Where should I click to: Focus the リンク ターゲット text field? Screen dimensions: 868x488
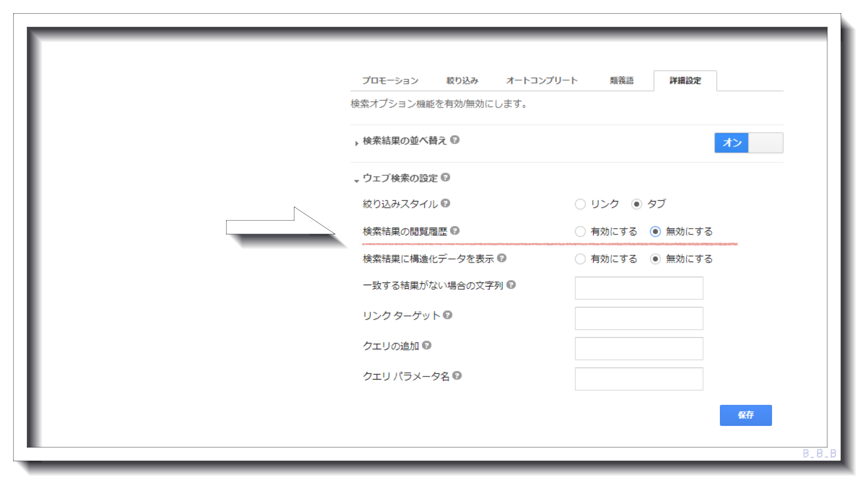639,319
